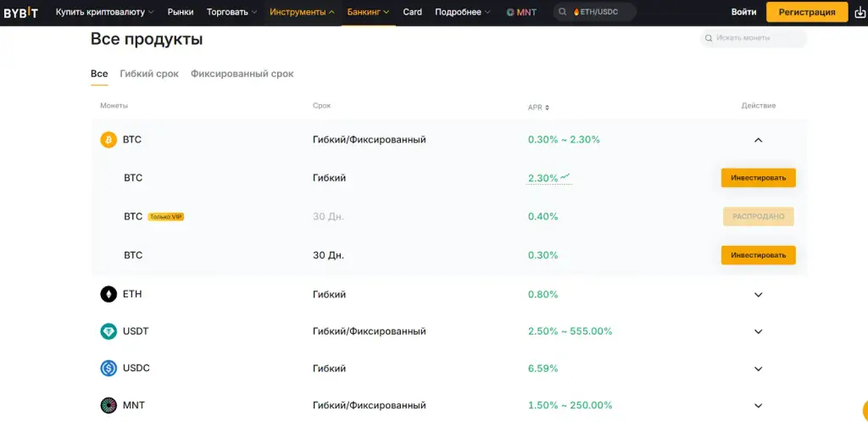
Task: Click the ETH/USDC header search field
Action: click(x=595, y=12)
